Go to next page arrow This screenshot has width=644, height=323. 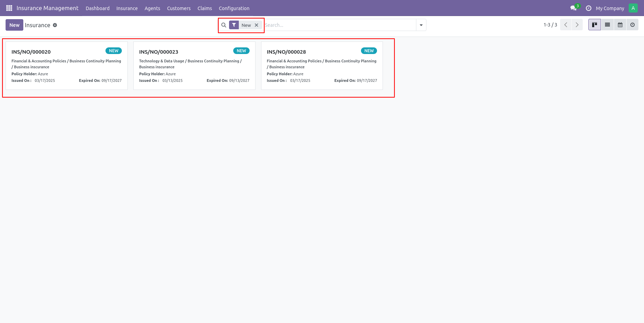(577, 25)
